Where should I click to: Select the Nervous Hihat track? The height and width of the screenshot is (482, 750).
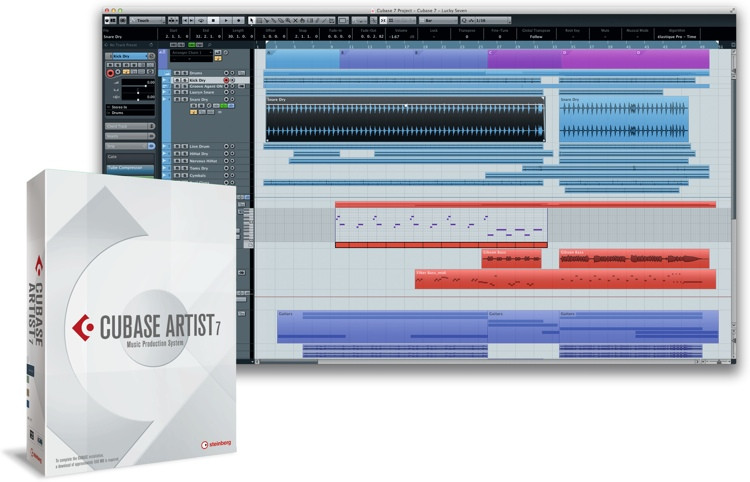203,161
